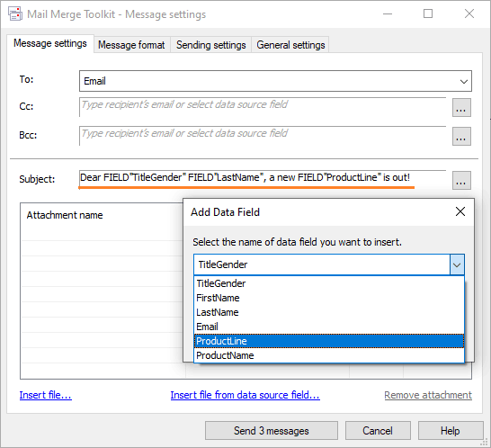Open data field picker for Bcc
This screenshot has width=491, height=448.
pyautogui.click(x=461, y=136)
